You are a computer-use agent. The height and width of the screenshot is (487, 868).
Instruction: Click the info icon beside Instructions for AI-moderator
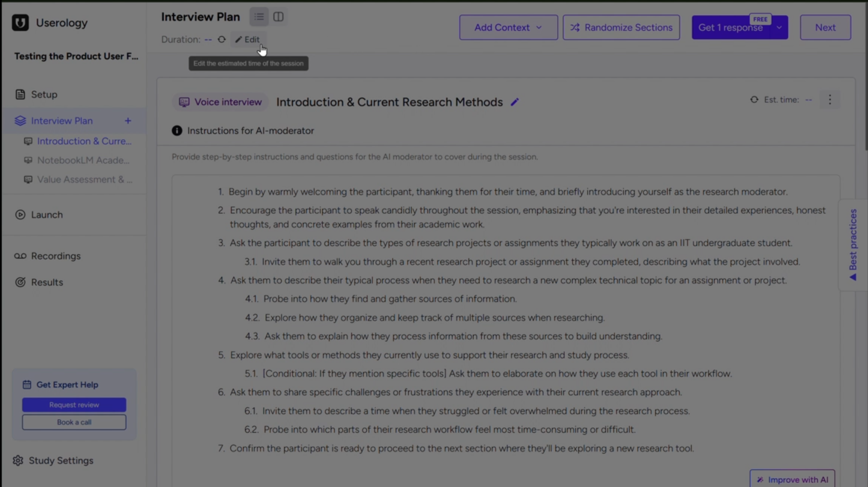click(x=177, y=131)
